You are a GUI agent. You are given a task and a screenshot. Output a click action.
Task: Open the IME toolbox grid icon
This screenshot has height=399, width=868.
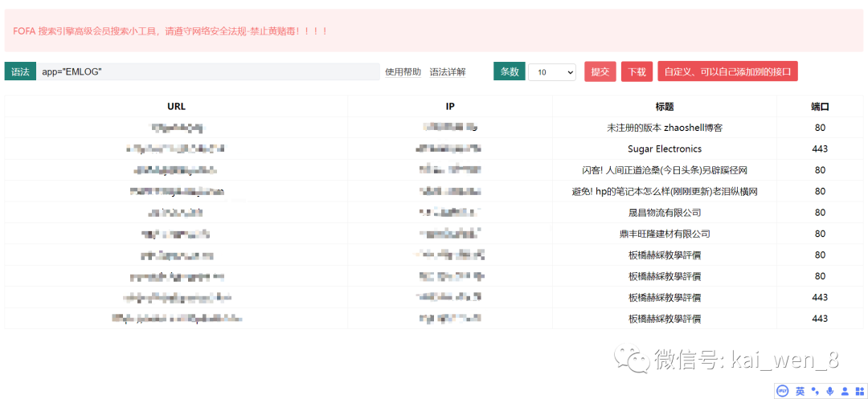pyautogui.click(x=859, y=391)
